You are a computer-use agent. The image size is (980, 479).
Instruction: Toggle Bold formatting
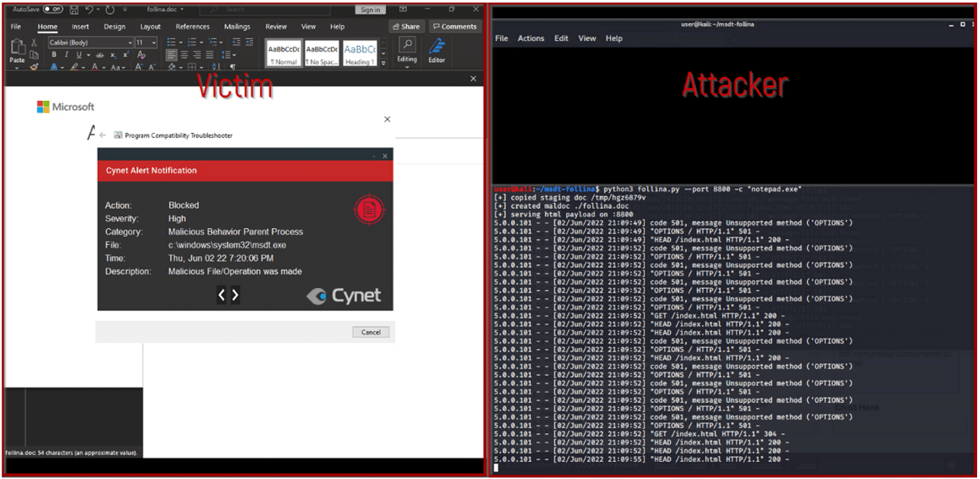[x=54, y=55]
